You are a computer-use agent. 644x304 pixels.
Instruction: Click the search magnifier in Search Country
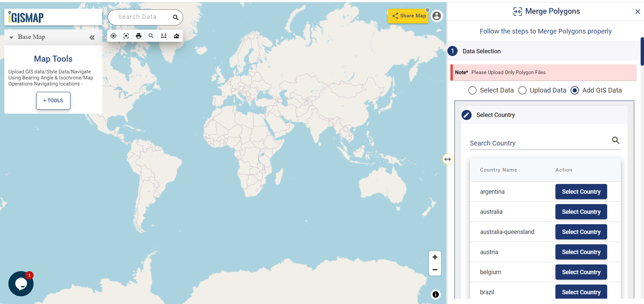click(616, 140)
